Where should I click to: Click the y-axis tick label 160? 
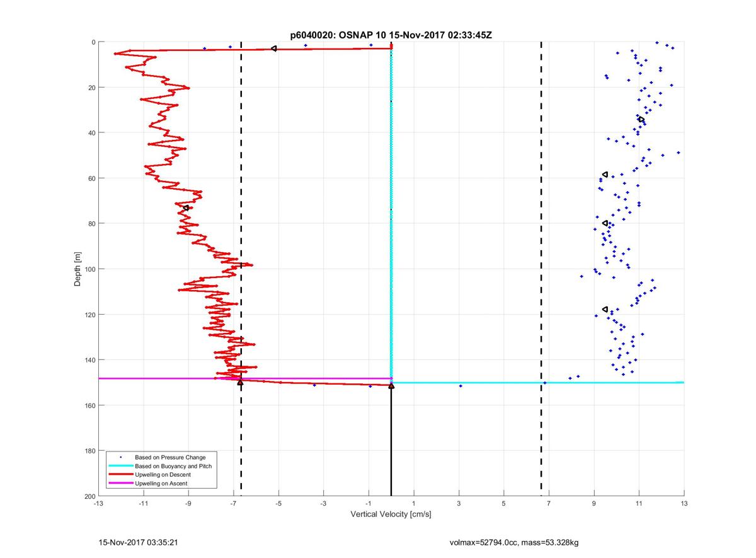pyautogui.click(x=89, y=405)
